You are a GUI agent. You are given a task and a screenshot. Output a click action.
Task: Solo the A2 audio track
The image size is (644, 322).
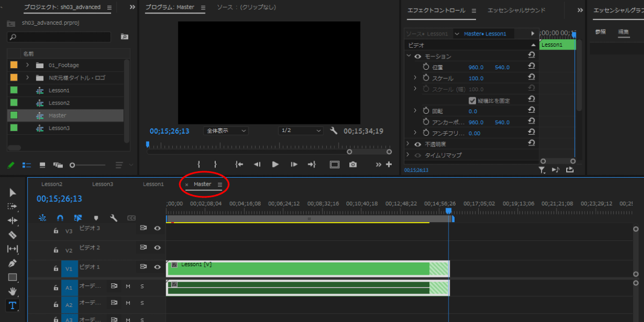(x=142, y=303)
